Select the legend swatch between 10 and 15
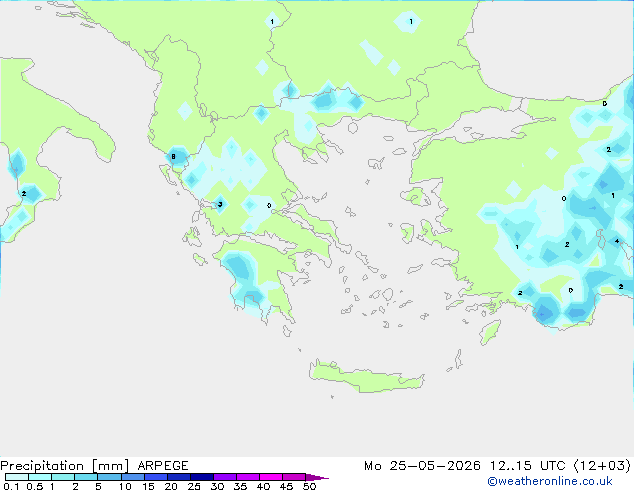 [133, 477]
